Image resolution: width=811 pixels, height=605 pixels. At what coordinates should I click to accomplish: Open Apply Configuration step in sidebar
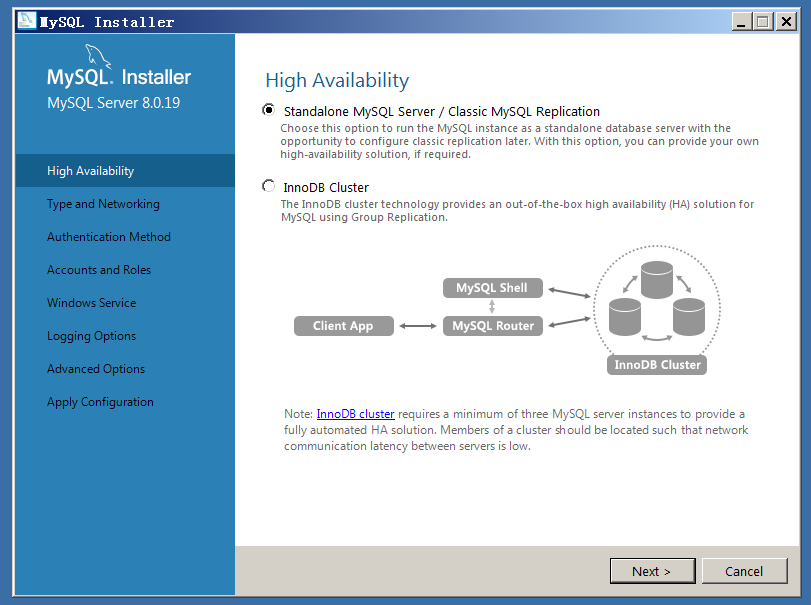pyautogui.click(x=100, y=402)
